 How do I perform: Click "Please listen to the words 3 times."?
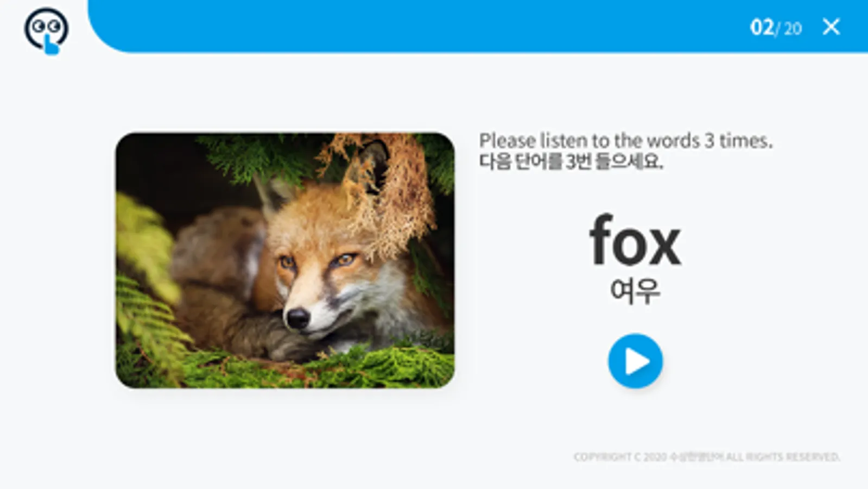(x=625, y=141)
